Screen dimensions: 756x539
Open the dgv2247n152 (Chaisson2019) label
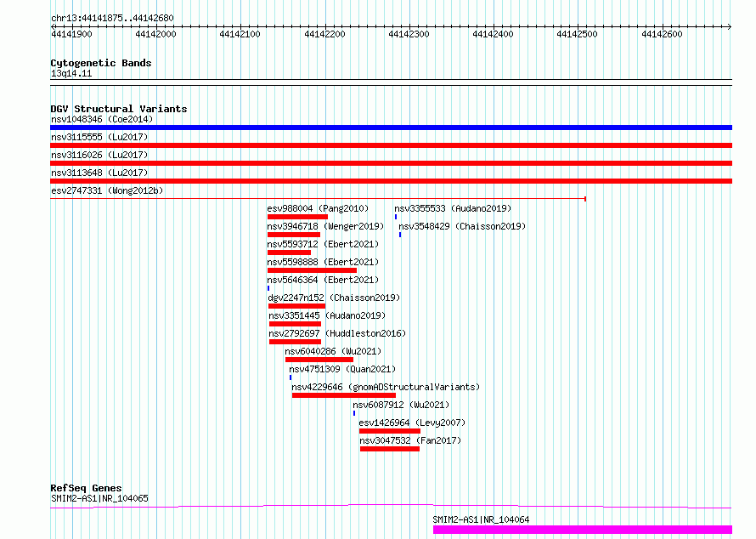click(334, 298)
